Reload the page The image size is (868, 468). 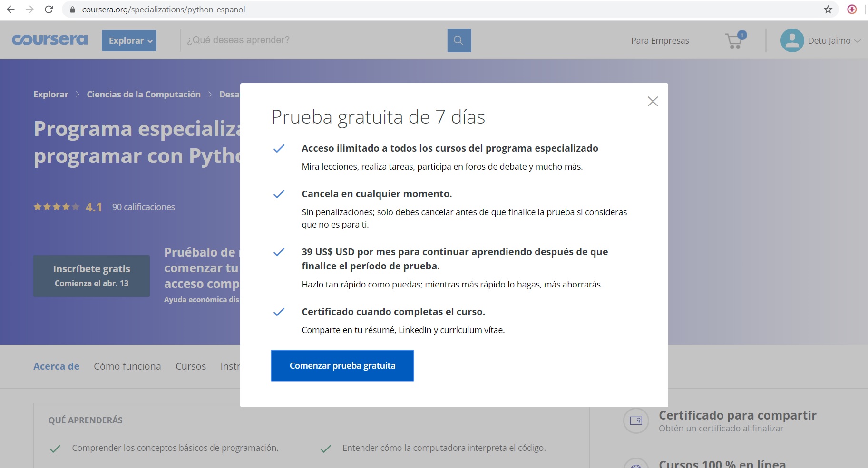(x=49, y=9)
